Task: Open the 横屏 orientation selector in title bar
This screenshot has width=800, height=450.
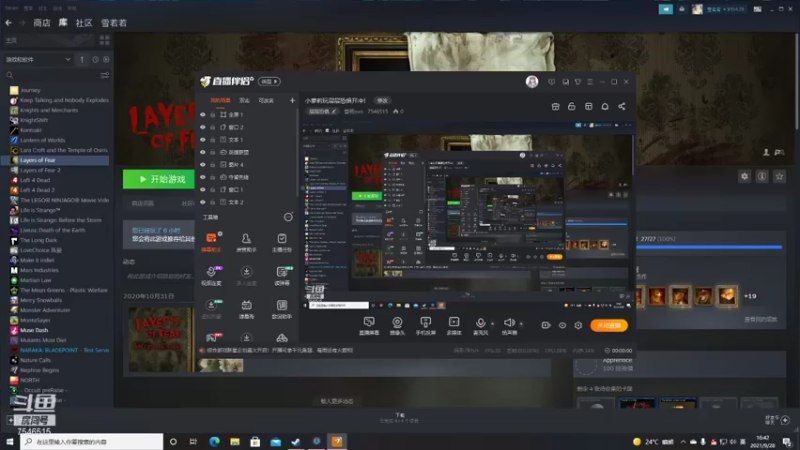Action: (x=269, y=82)
